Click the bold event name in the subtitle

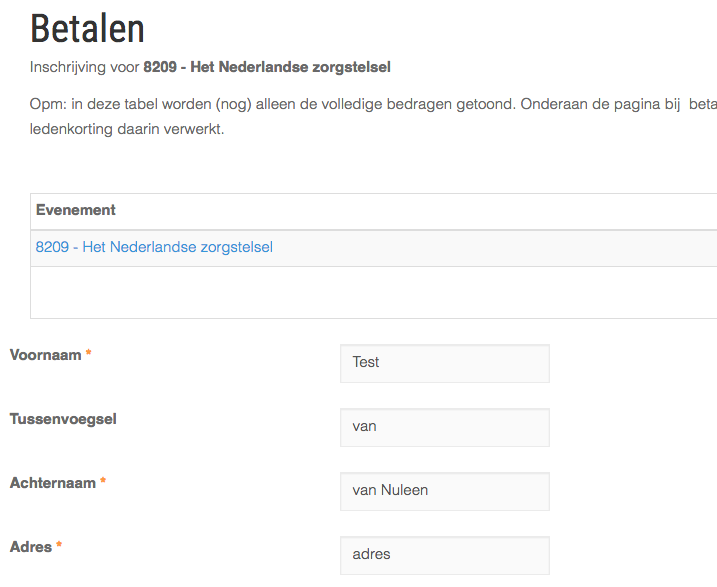[x=267, y=68]
